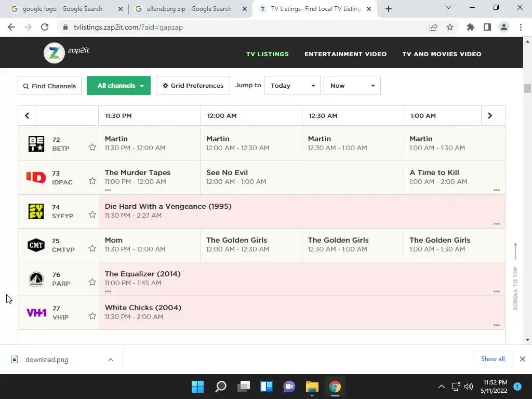Select TV AND MOVIES VIDEO nav item

(442, 54)
